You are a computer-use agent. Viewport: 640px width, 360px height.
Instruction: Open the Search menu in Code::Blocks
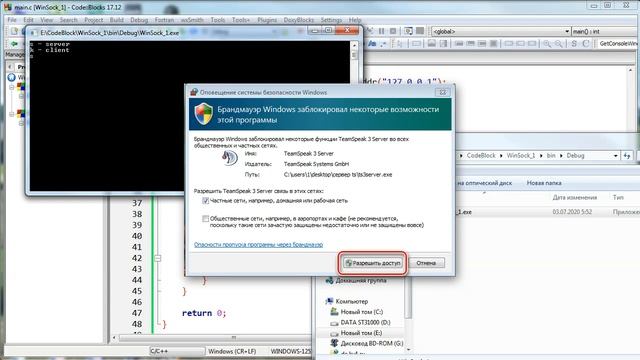point(68,20)
